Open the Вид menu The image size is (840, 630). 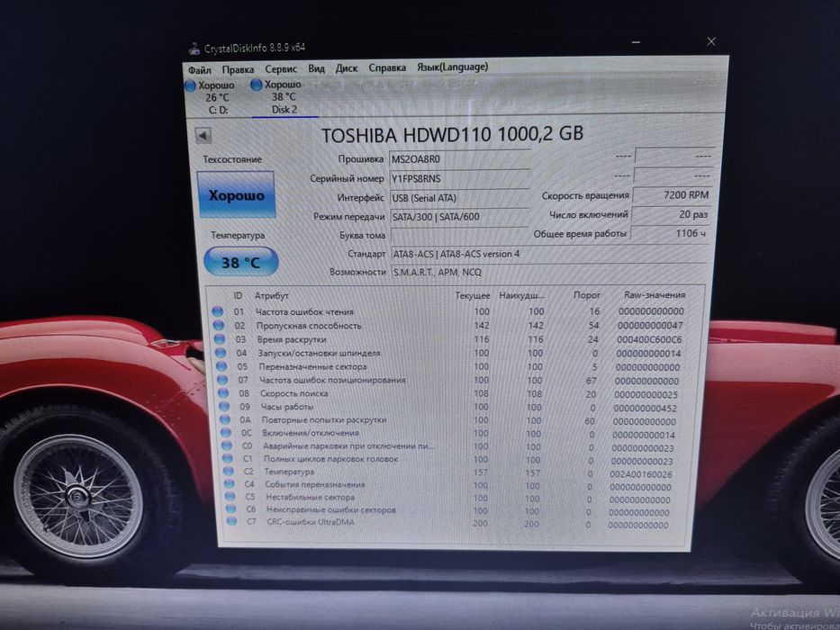(x=316, y=68)
